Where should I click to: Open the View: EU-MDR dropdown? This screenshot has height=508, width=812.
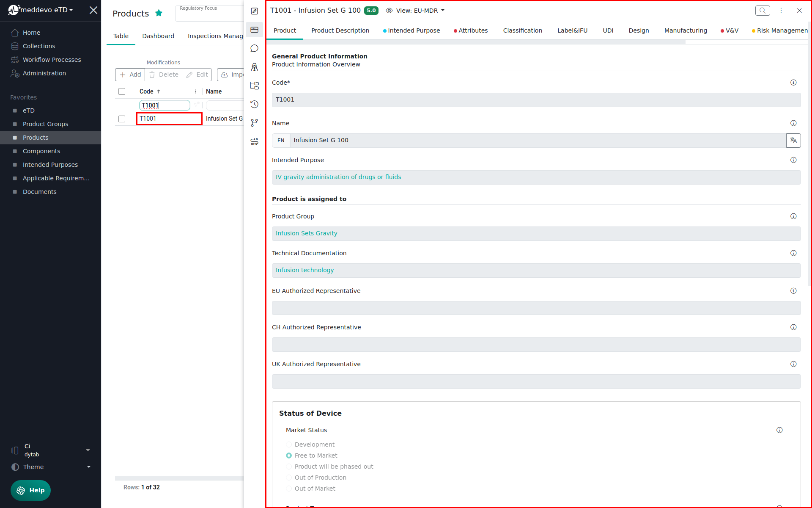click(x=415, y=11)
